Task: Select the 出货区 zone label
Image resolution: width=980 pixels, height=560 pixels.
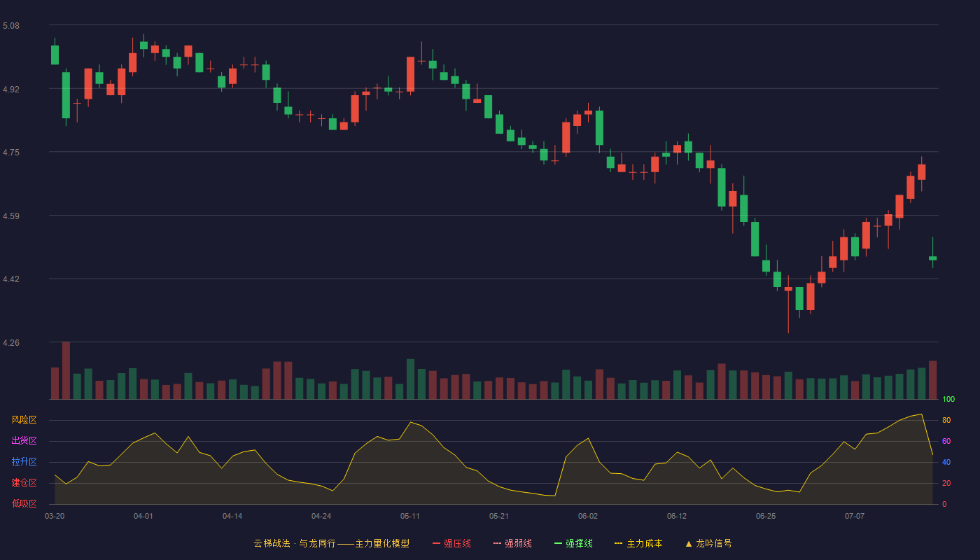Action: tap(24, 441)
